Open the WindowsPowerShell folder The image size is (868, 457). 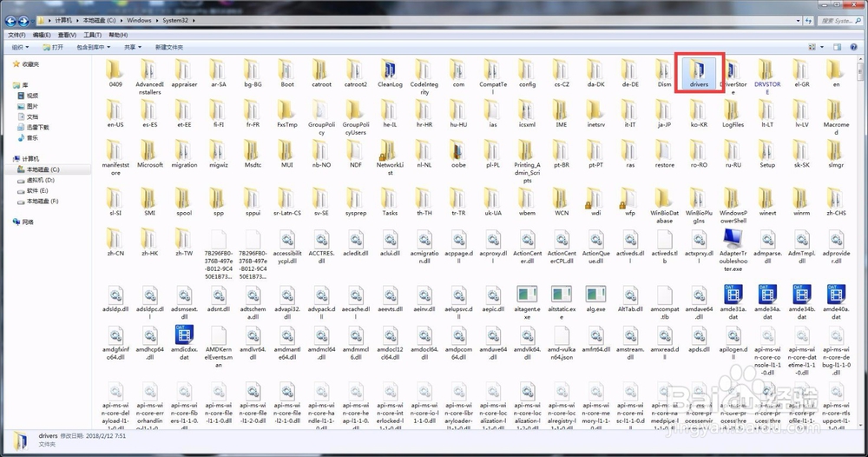(x=733, y=206)
